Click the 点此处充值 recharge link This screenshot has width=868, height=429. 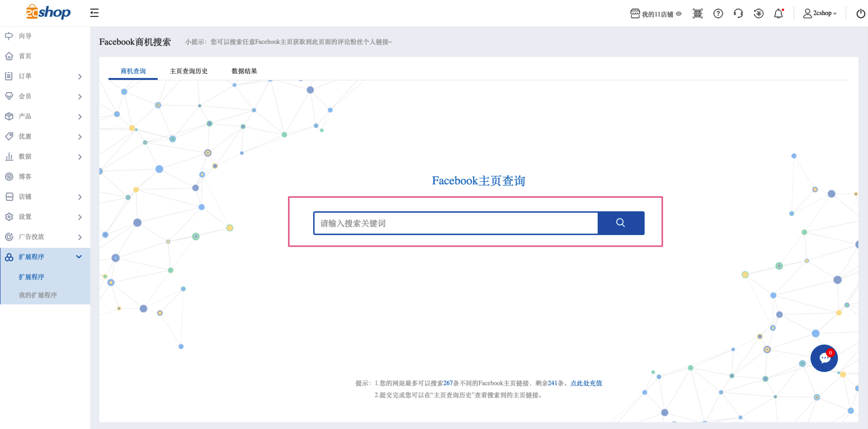586,383
